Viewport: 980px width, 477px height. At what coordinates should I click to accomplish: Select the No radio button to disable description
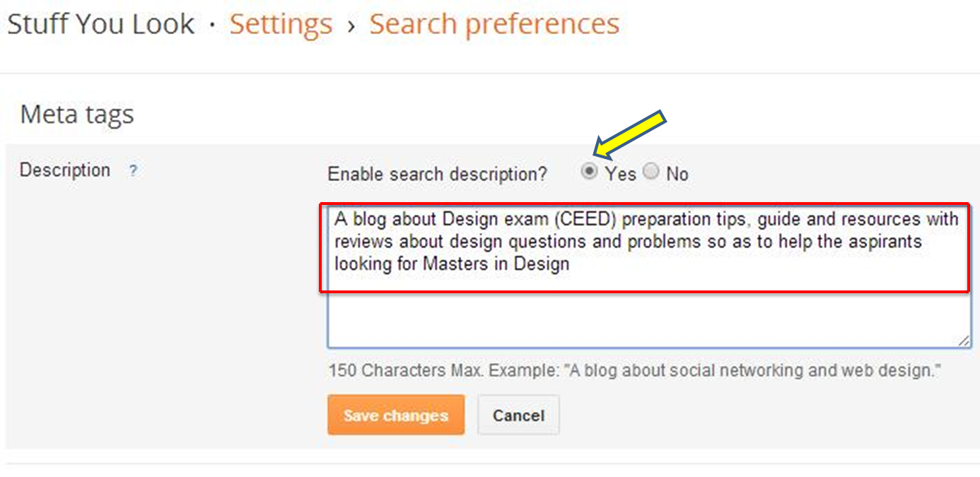[x=651, y=171]
